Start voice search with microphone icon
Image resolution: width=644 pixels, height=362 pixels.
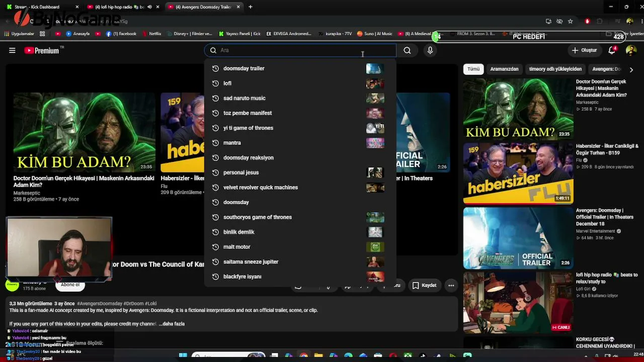pos(430,50)
